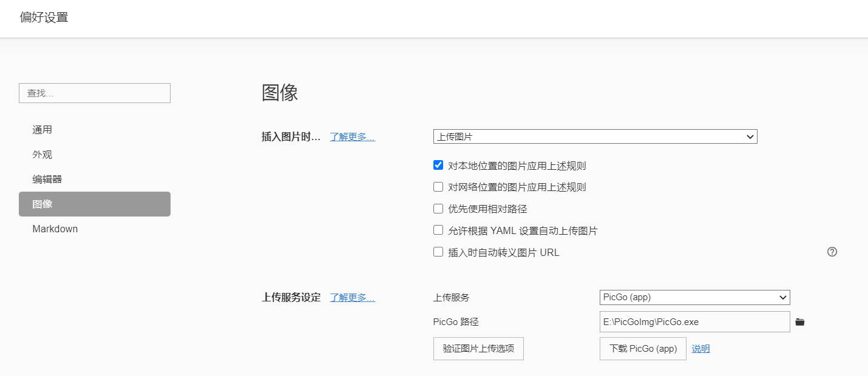The width and height of the screenshot is (868, 376).
Task: Click the 查找 search input field
Action: click(x=94, y=93)
